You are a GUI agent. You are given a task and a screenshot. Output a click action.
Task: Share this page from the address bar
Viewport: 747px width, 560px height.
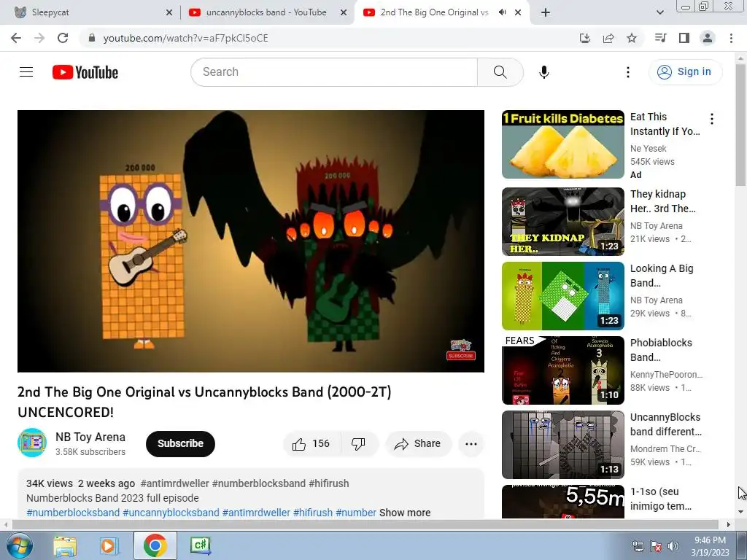(x=608, y=38)
